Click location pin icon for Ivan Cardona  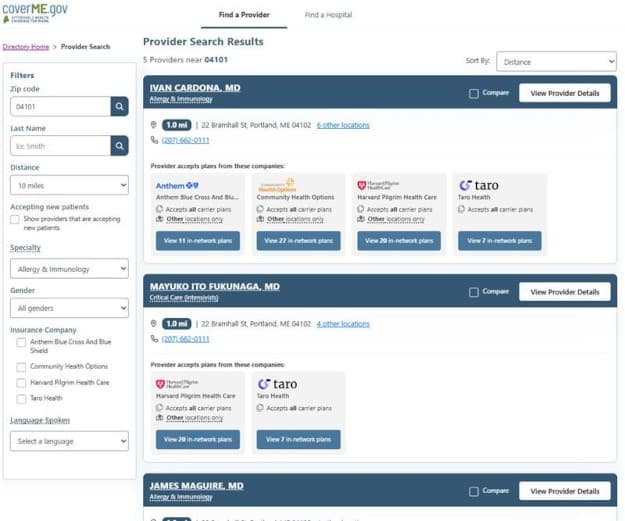pyautogui.click(x=154, y=125)
